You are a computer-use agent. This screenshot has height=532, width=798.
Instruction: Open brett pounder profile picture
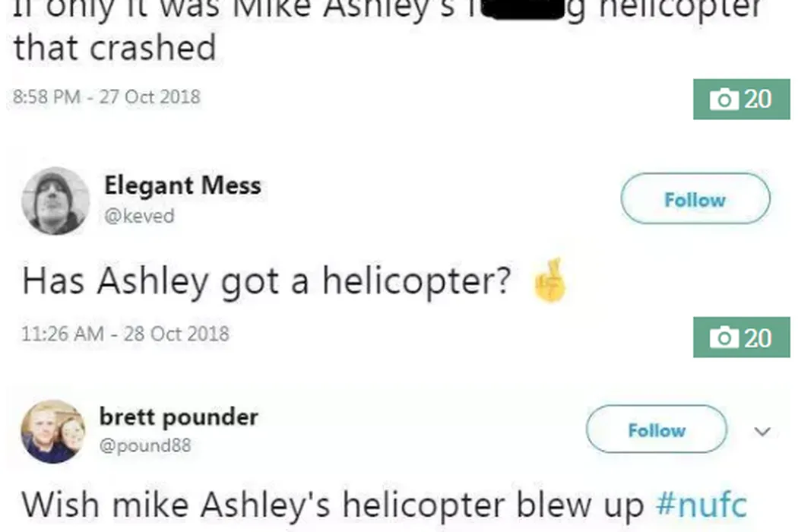pos(53,431)
